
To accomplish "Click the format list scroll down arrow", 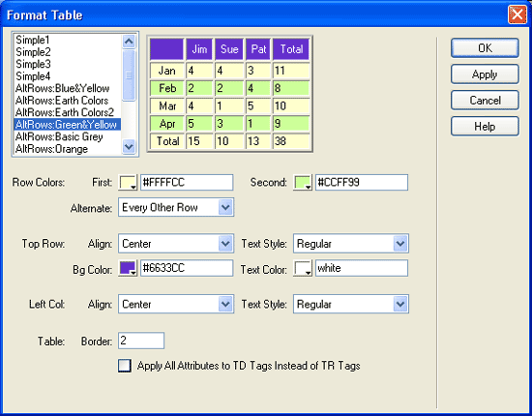I will click(129, 147).
